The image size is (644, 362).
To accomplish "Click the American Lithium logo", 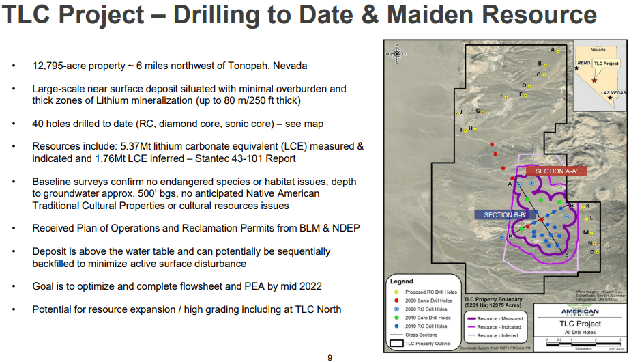I will click(x=580, y=311).
